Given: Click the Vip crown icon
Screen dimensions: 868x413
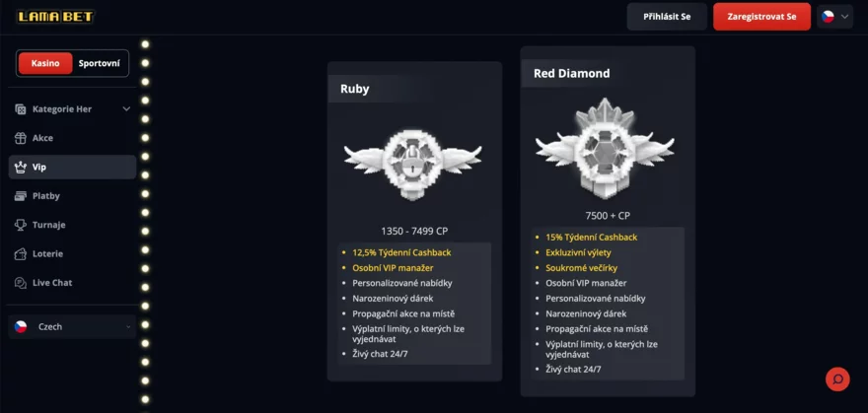Looking at the screenshot, I should [x=22, y=168].
